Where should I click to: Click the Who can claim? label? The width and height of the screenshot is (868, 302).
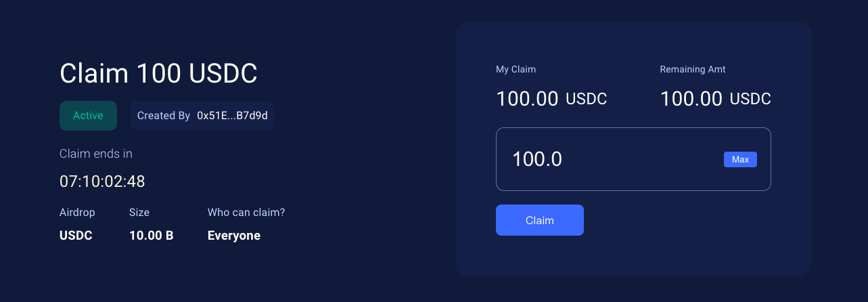tap(246, 213)
